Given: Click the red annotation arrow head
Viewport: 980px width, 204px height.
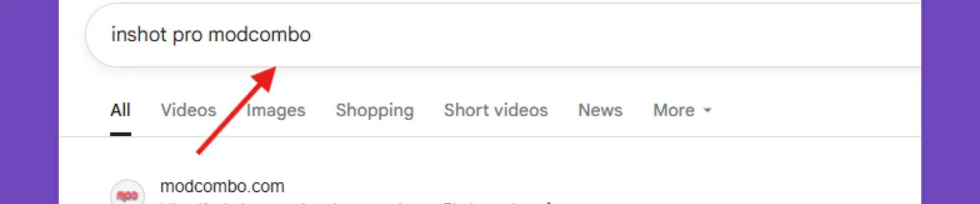Looking at the screenshot, I should tap(265, 78).
